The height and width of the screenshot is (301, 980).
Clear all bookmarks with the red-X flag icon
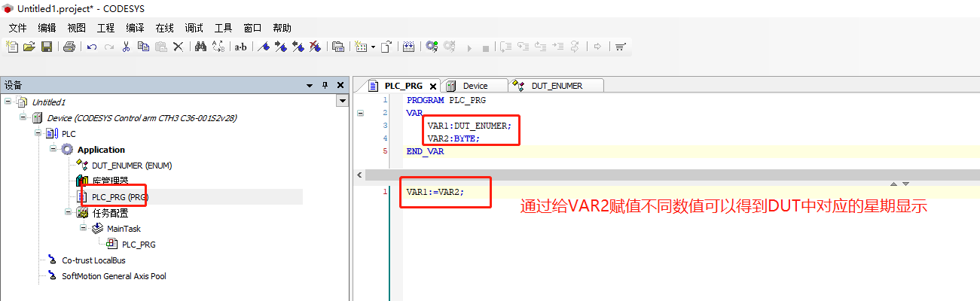pyautogui.click(x=315, y=47)
